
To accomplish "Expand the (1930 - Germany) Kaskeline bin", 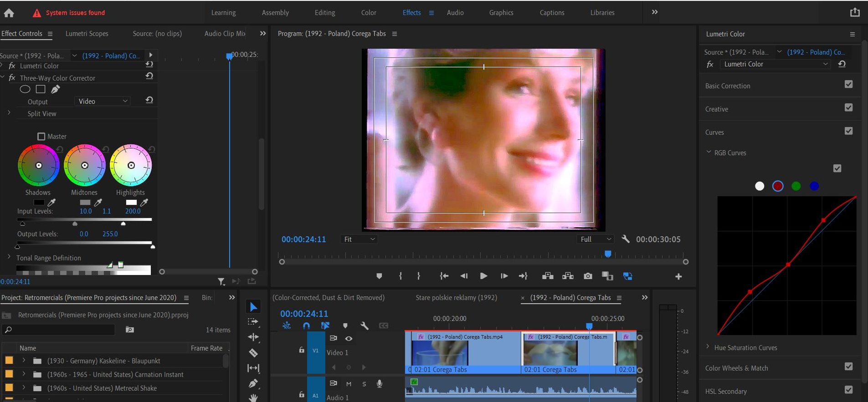I will pyautogui.click(x=24, y=361).
